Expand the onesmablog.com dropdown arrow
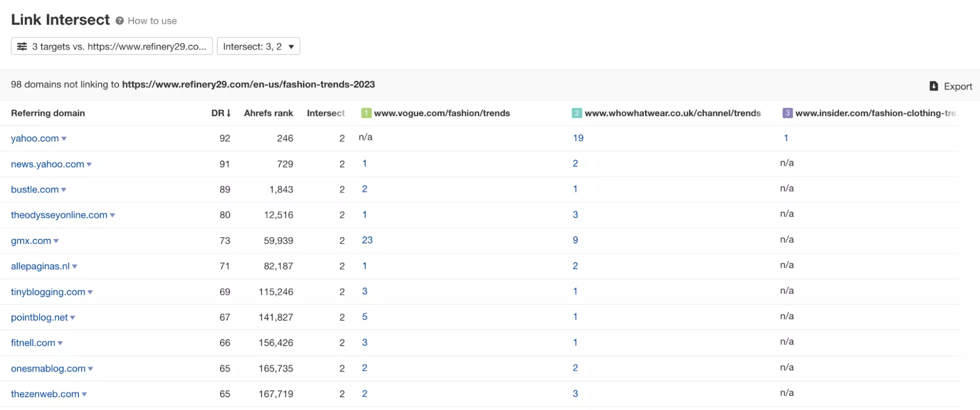 pos(91,369)
